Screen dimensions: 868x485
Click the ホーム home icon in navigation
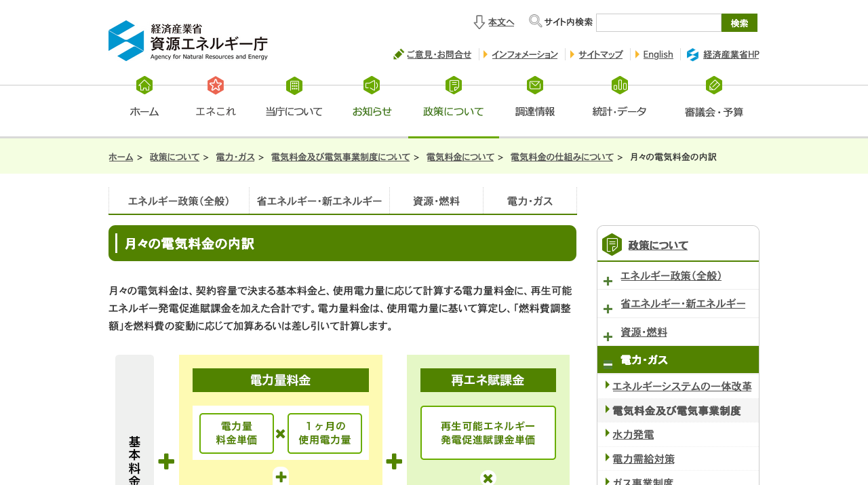pos(144,85)
